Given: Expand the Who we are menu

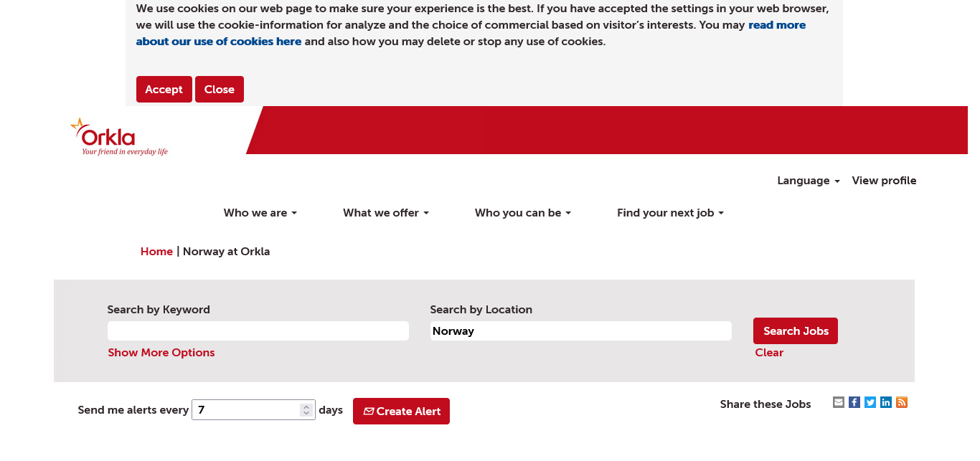Looking at the screenshot, I should click(260, 213).
